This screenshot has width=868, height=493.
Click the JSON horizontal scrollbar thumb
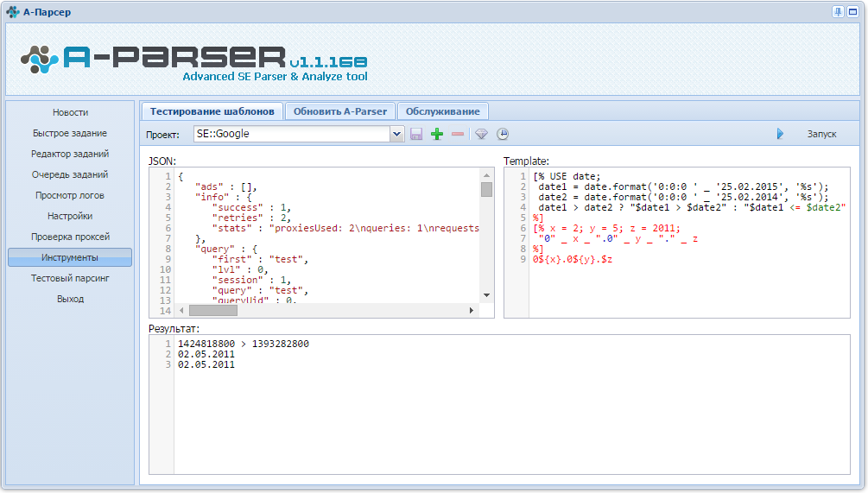[213, 311]
